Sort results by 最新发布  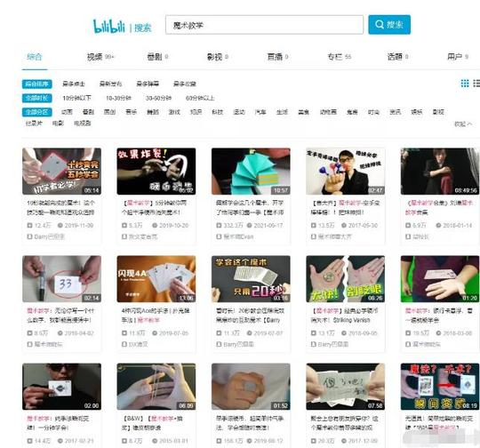point(110,84)
